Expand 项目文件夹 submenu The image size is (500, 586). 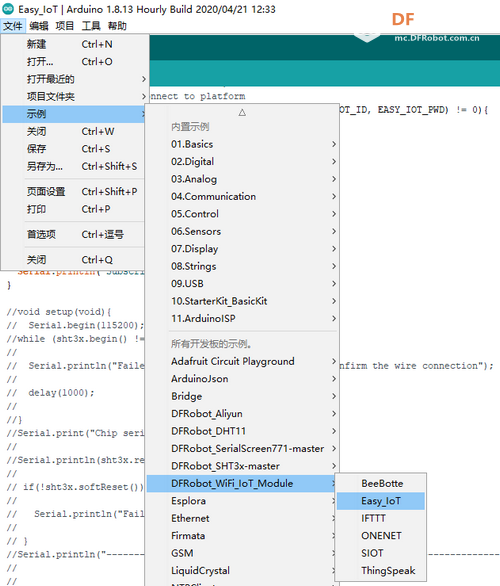pyautogui.click(x=74, y=96)
